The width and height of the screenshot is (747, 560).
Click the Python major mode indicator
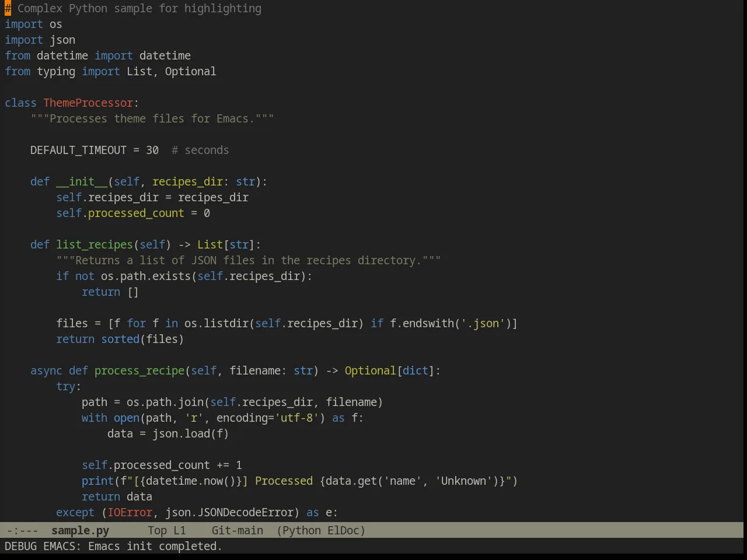point(301,530)
